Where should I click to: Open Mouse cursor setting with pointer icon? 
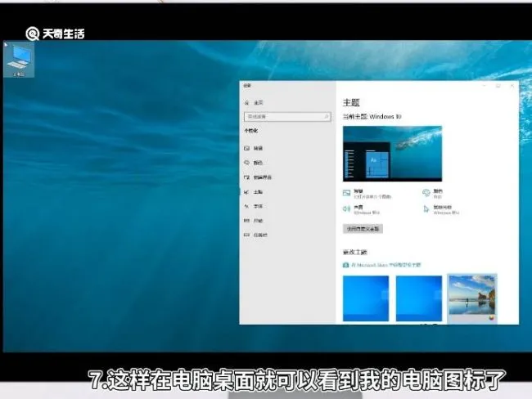441,209
